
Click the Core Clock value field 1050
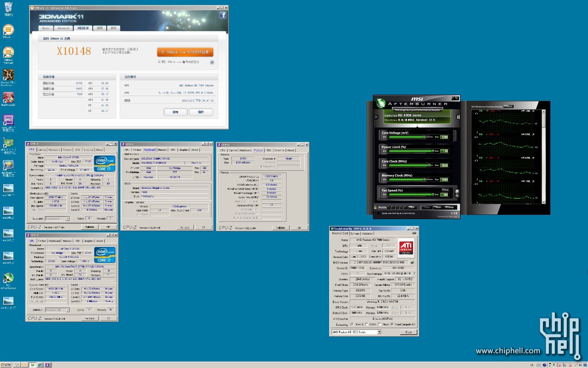click(x=444, y=166)
